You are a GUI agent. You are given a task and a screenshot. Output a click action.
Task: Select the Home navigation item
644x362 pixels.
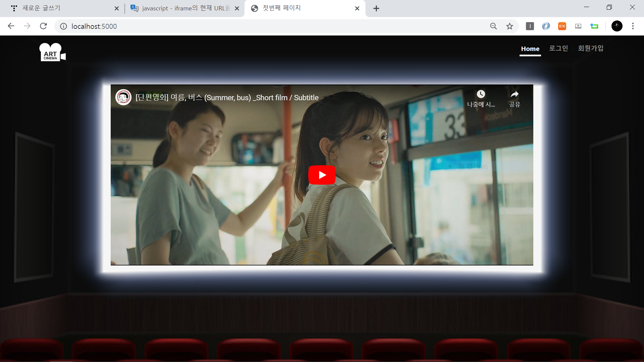(530, 49)
